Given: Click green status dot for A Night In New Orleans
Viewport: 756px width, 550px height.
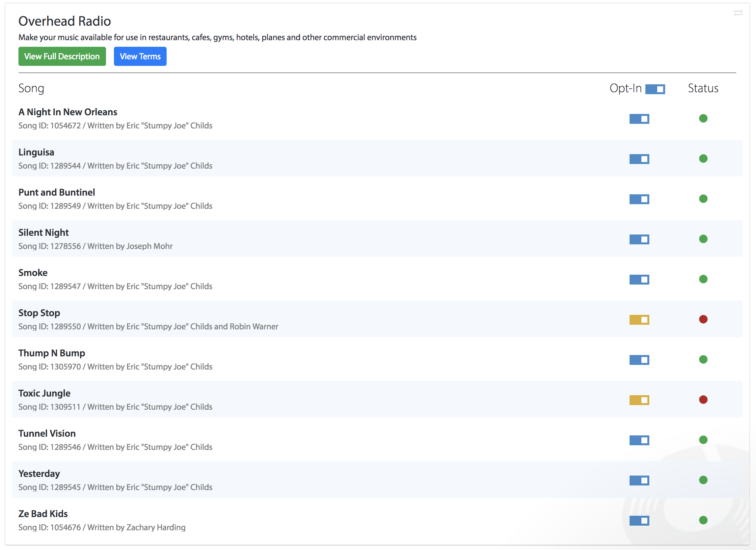Looking at the screenshot, I should 703,118.
